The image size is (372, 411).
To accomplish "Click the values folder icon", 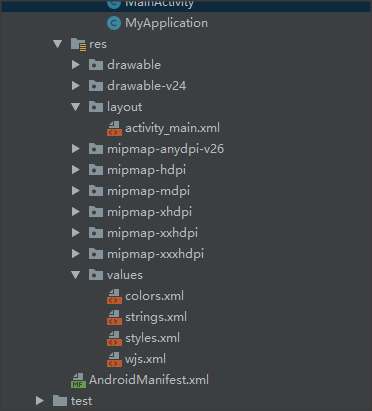I will click(96, 275).
